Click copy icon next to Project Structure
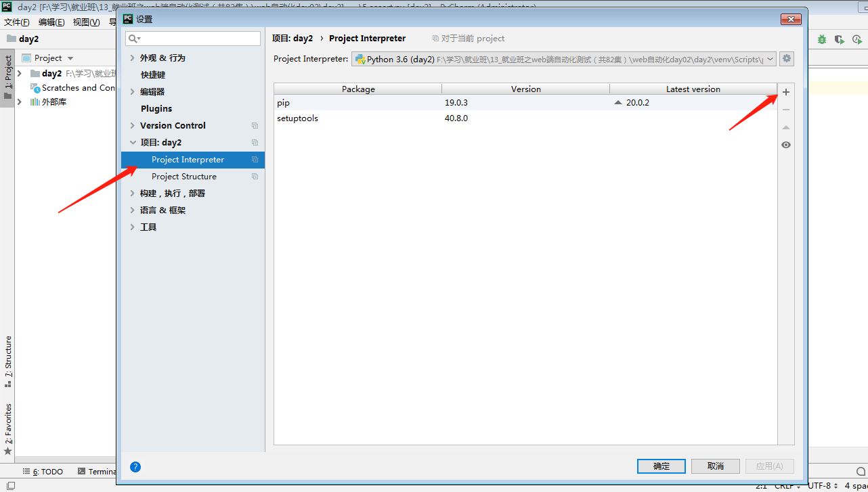Screen dimensions: 868x492 coord(255,177)
